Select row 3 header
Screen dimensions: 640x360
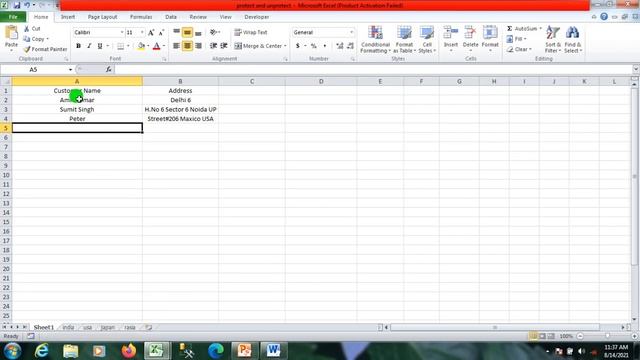click(x=6, y=109)
